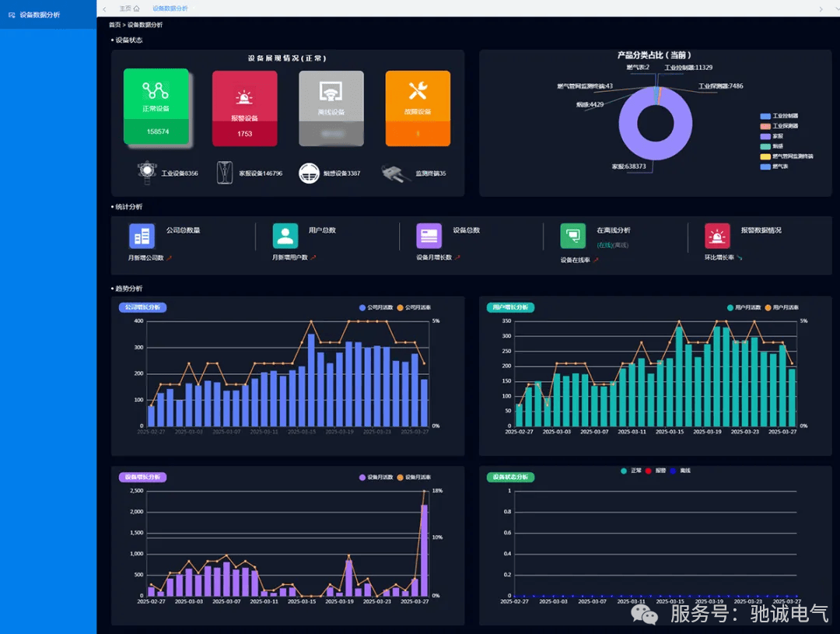Select the gray 离线设备 card icon
This screenshot has height=634, width=840.
tap(331, 92)
